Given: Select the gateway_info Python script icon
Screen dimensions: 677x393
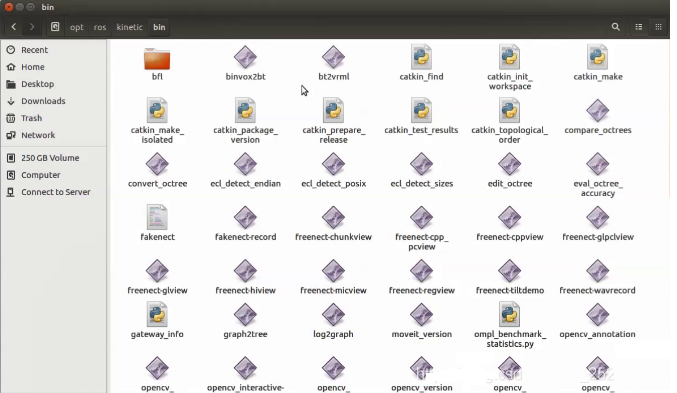Looking at the screenshot, I should [x=157, y=314].
